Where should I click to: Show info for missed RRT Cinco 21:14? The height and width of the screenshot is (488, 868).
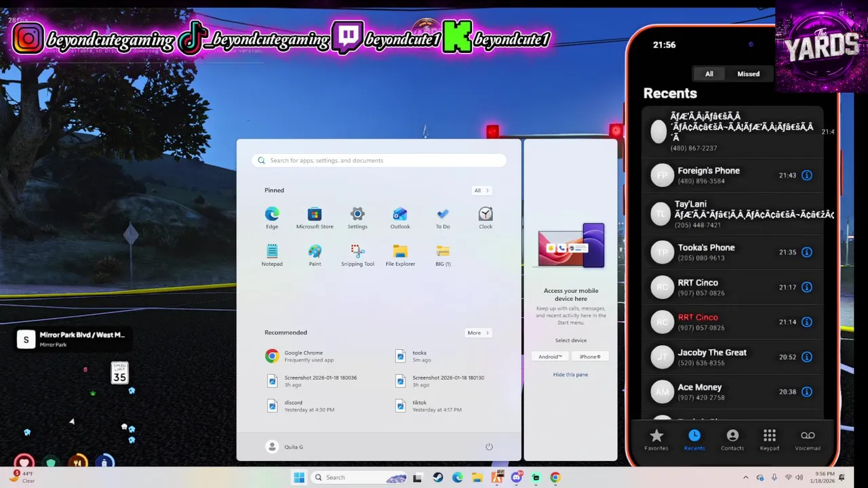(807, 322)
